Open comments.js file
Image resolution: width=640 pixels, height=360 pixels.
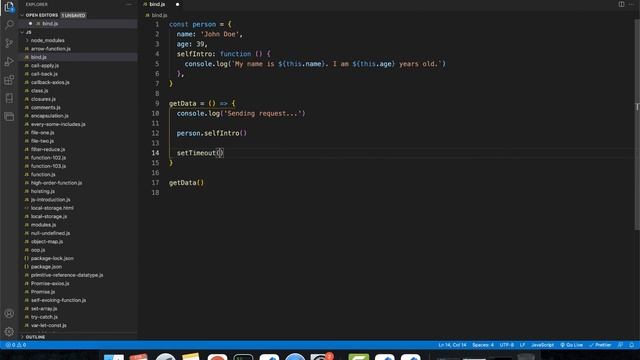[45, 107]
